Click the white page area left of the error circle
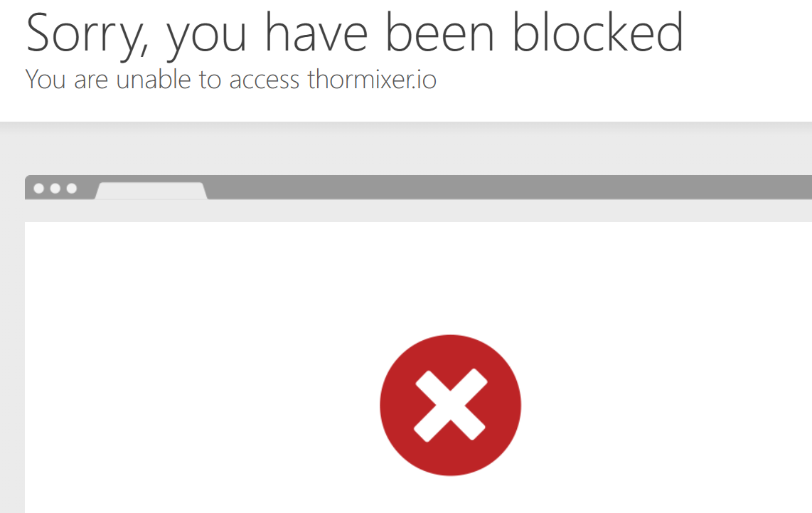The image size is (812, 513). (202, 404)
